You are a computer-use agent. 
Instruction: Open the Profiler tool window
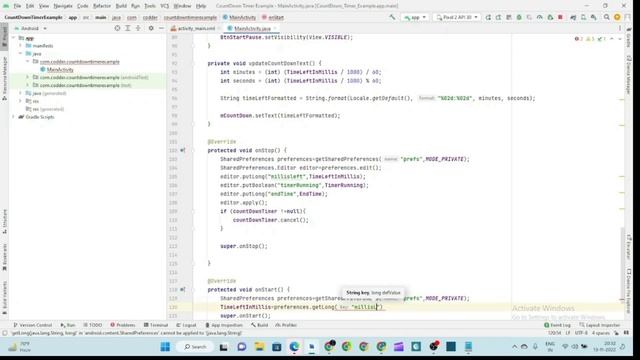(286, 325)
